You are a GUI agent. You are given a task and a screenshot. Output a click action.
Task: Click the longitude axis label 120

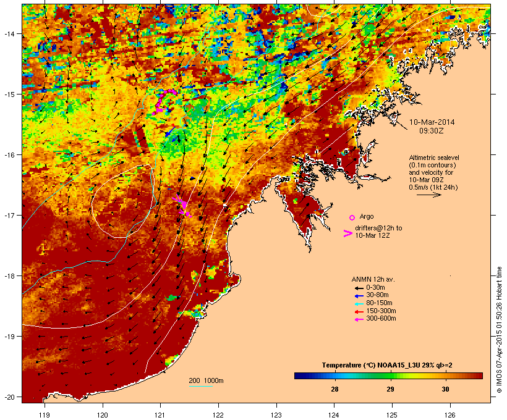pos(103,415)
